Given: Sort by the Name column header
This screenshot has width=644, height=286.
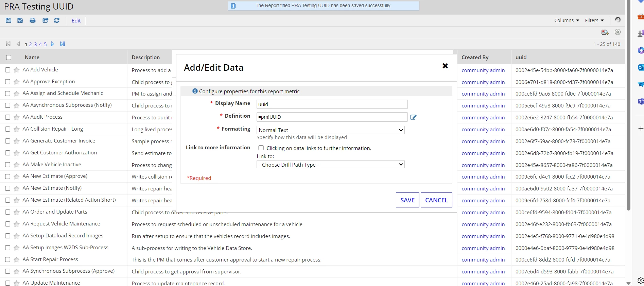Looking at the screenshot, I should 32,57.
